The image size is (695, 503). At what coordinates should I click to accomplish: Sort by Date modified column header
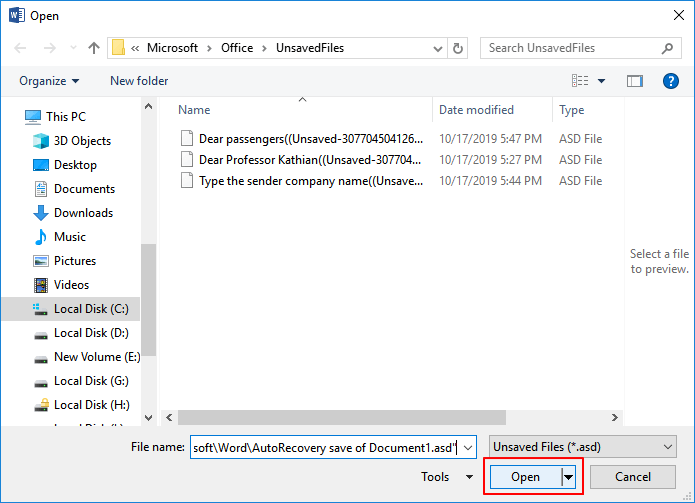coord(477,110)
